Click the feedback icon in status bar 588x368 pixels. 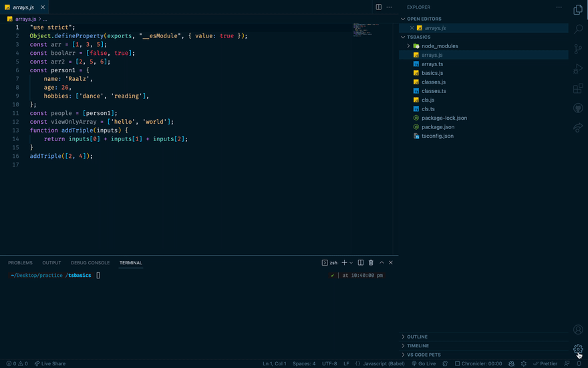(567, 363)
